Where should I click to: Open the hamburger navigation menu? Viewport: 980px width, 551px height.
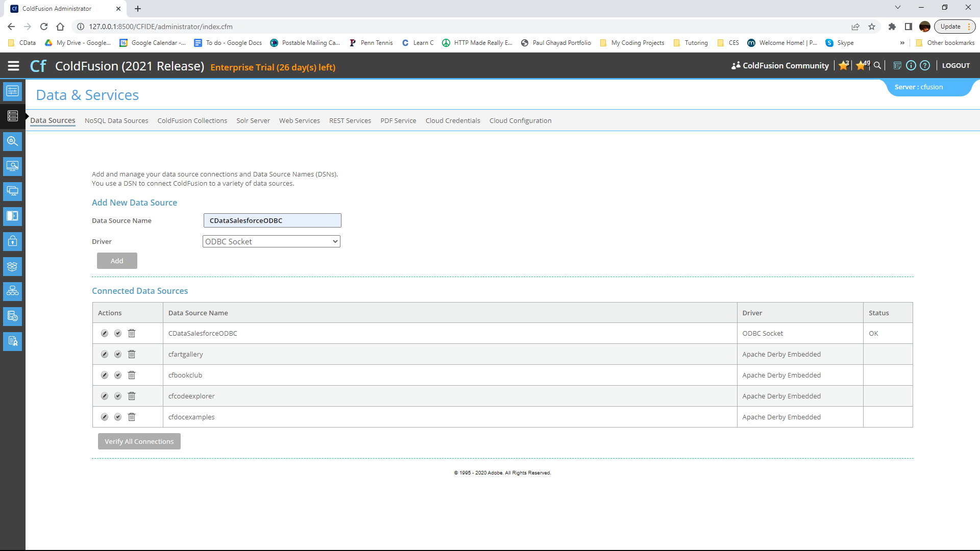14,66
